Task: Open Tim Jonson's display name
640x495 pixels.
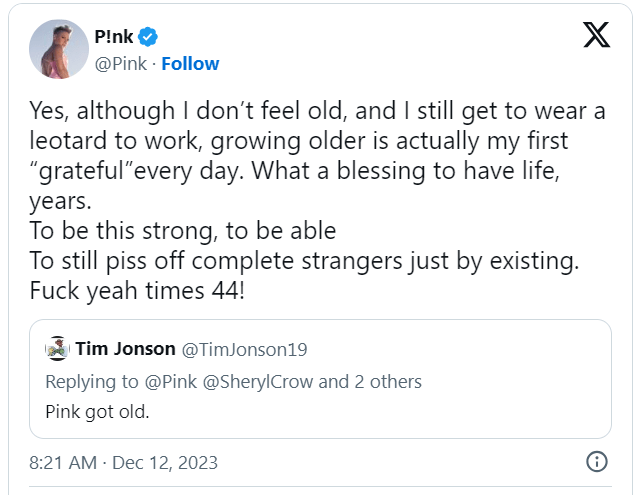Action: [123, 348]
